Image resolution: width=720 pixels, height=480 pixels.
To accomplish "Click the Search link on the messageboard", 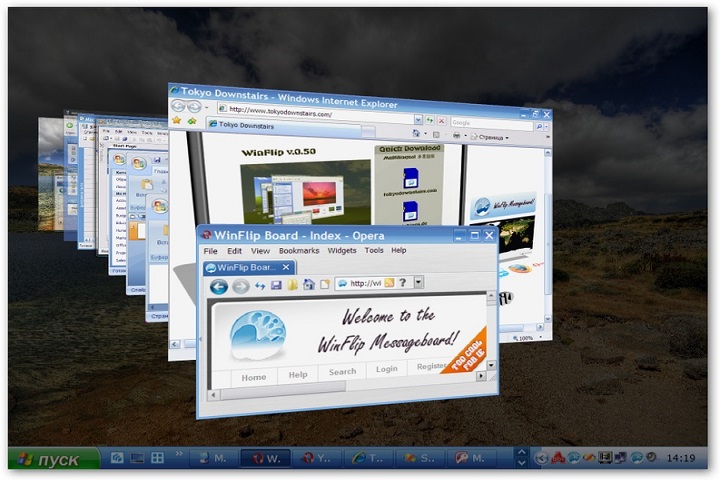I will 342,371.
